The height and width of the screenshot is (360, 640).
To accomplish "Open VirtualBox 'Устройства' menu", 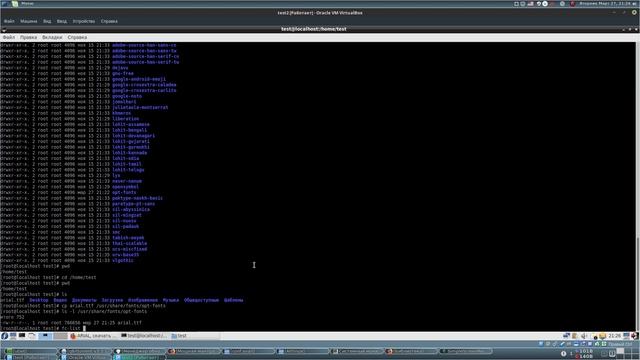I will [84, 21].
